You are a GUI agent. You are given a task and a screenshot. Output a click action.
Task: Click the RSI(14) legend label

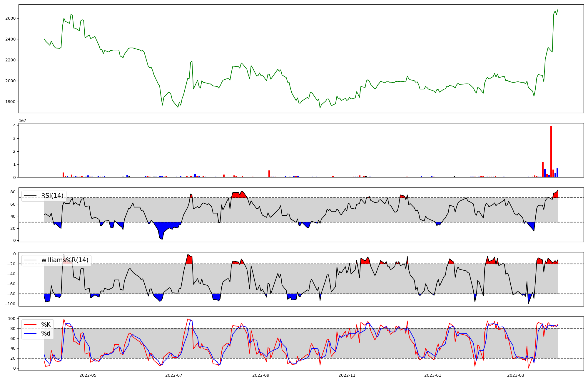tap(52, 196)
